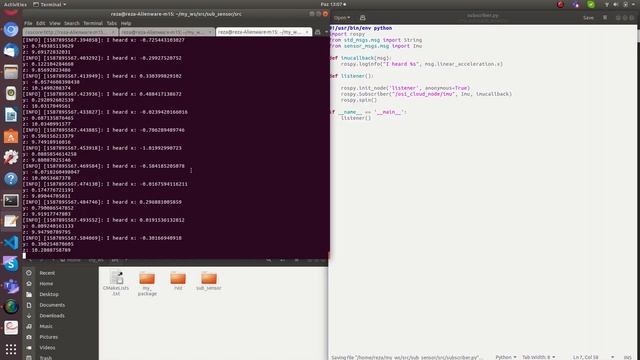Screen dimensions: 640x360
Task: Click the INS indicator in gedit status bar
Action: (x=627, y=357)
